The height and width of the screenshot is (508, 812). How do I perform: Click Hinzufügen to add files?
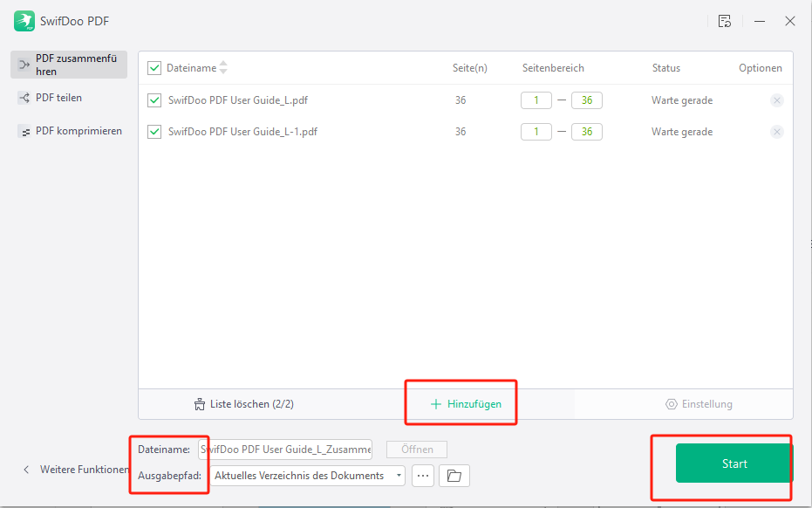[x=466, y=404]
